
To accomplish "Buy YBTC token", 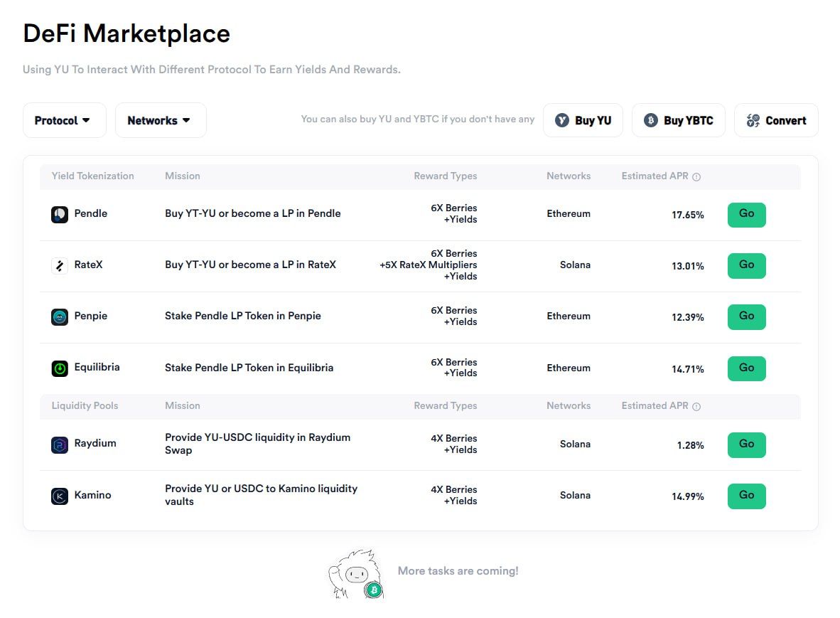I will pyautogui.click(x=678, y=120).
